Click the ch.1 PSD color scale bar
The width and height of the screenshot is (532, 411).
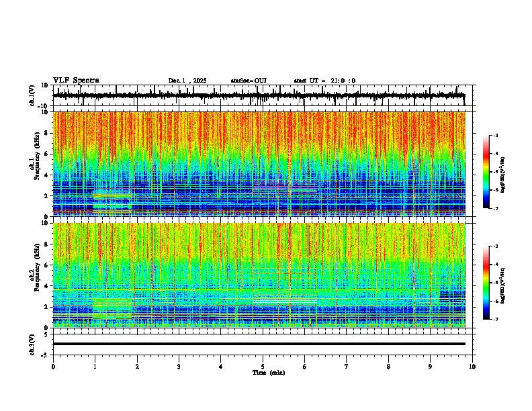pyautogui.click(x=486, y=172)
